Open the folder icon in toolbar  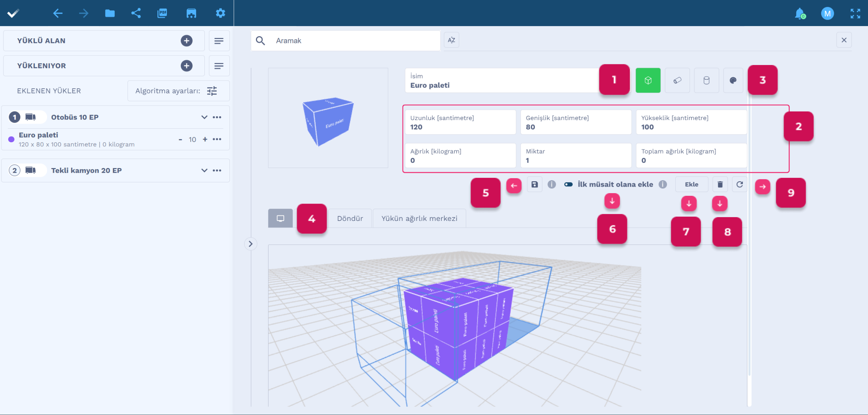point(110,13)
